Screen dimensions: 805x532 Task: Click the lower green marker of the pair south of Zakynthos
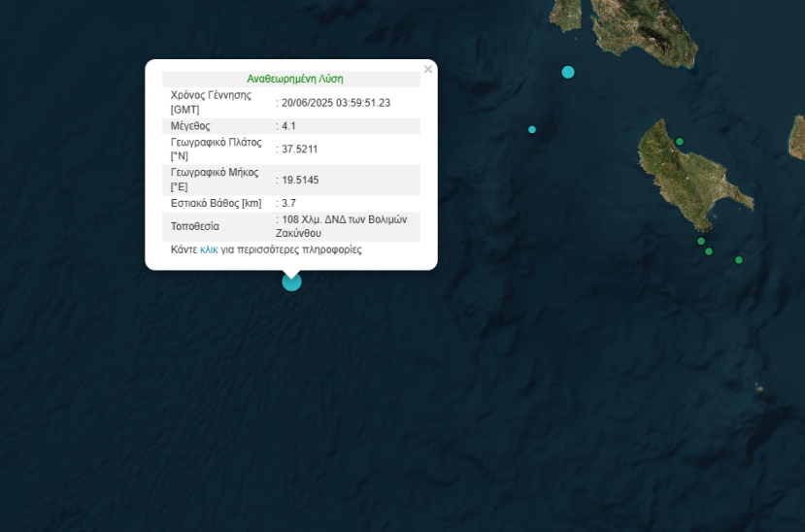pyautogui.click(x=709, y=251)
